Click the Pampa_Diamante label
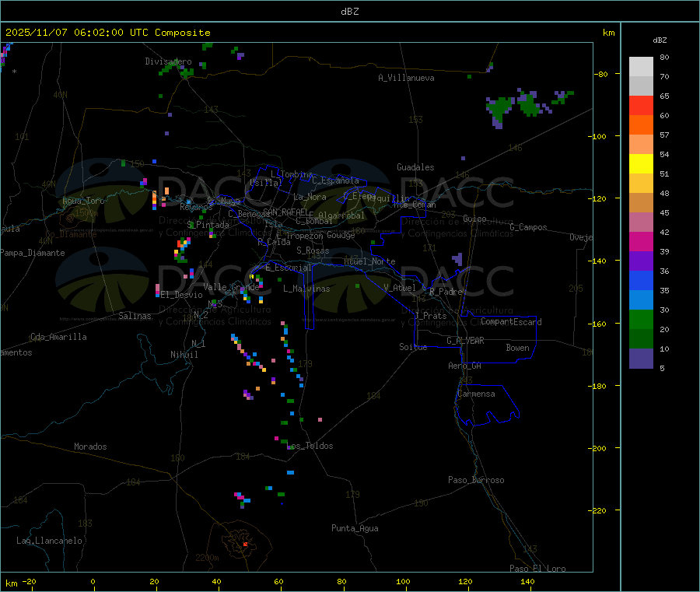 (x=33, y=253)
